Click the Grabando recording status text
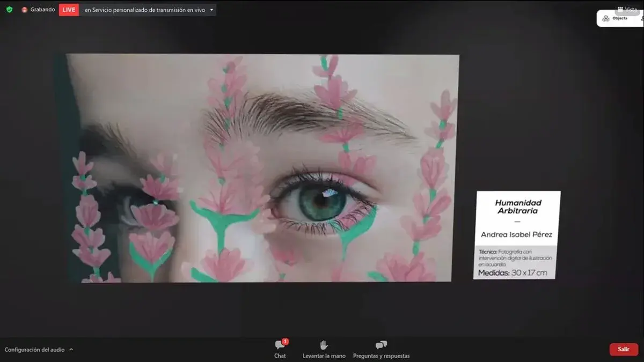This screenshot has width=644, height=362. pos(42,10)
